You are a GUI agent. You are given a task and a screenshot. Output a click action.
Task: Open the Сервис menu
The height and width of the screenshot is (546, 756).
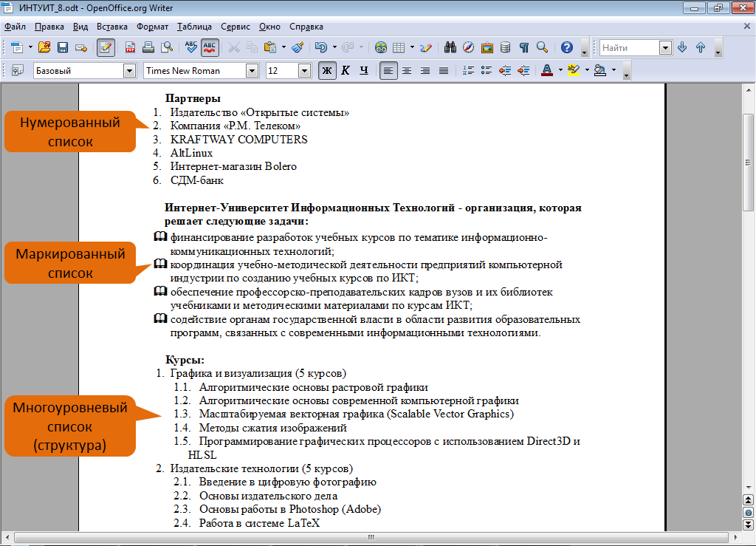[x=236, y=27]
